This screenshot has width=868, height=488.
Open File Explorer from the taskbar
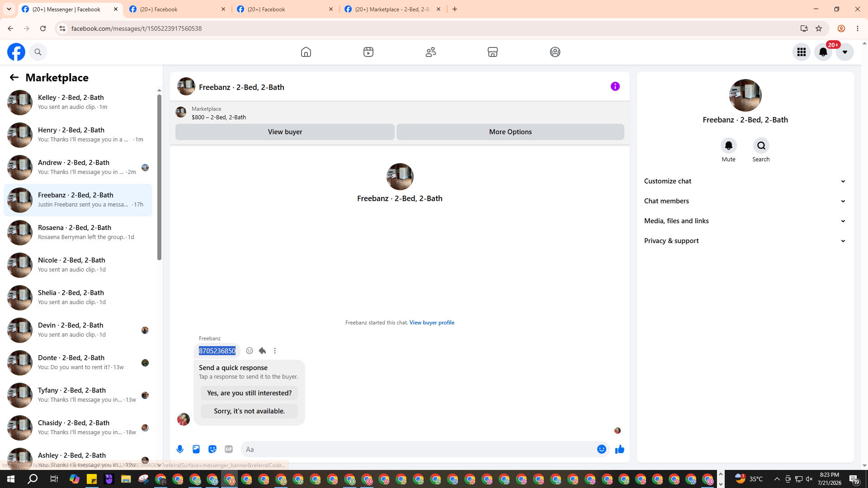point(126,479)
